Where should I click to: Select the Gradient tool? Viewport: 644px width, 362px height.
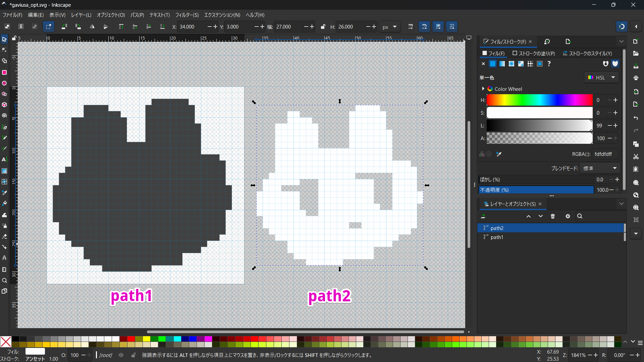click(4, 171)
